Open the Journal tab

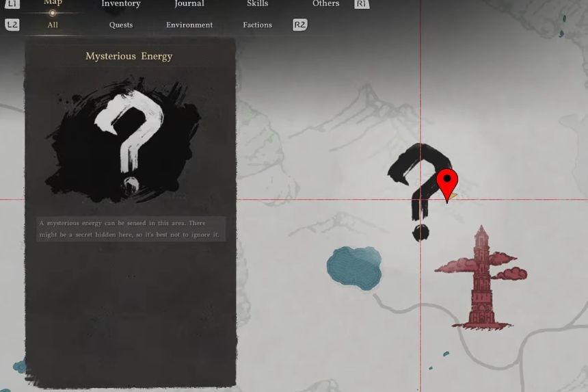pos(189,4)
